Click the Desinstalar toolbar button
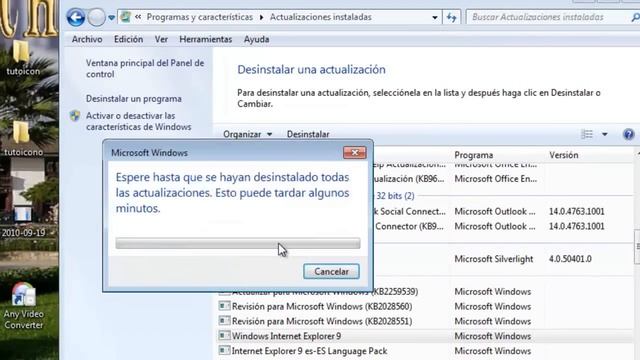 308,134
